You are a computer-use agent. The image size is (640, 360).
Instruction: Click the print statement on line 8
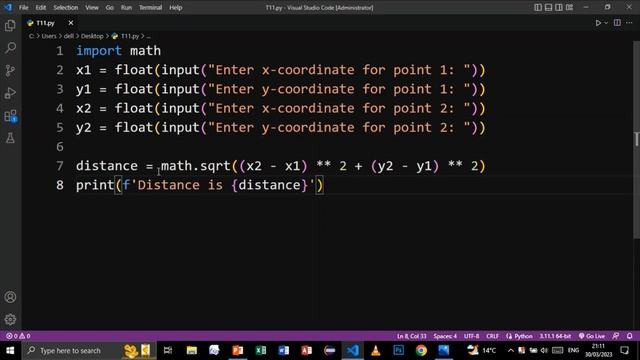[200, 185]
